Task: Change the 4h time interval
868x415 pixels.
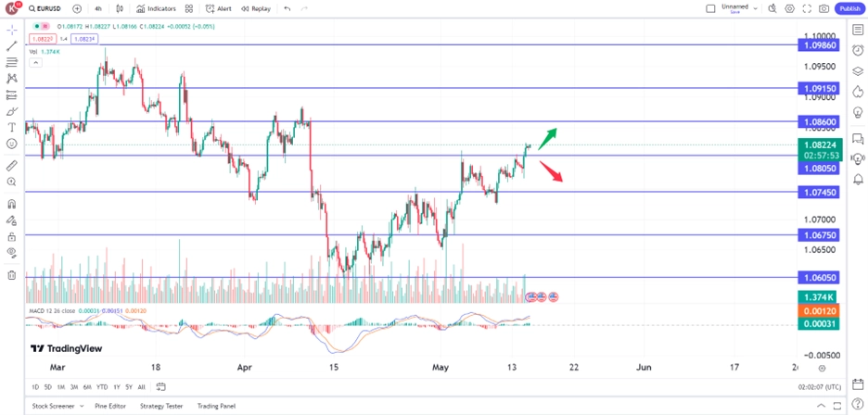Action: tap(98, 9)
